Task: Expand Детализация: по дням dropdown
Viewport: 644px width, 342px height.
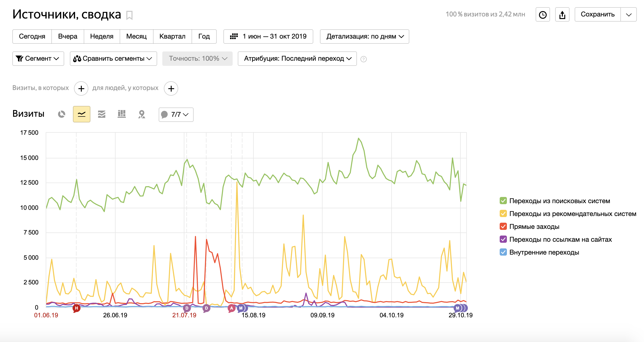Action: coord(364,37)
